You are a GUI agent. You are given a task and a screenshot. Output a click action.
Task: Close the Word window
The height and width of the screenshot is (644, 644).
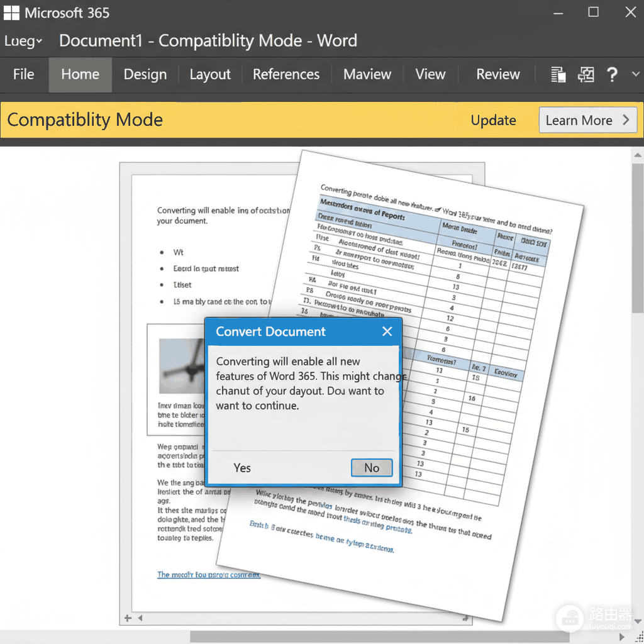[630, 12]
